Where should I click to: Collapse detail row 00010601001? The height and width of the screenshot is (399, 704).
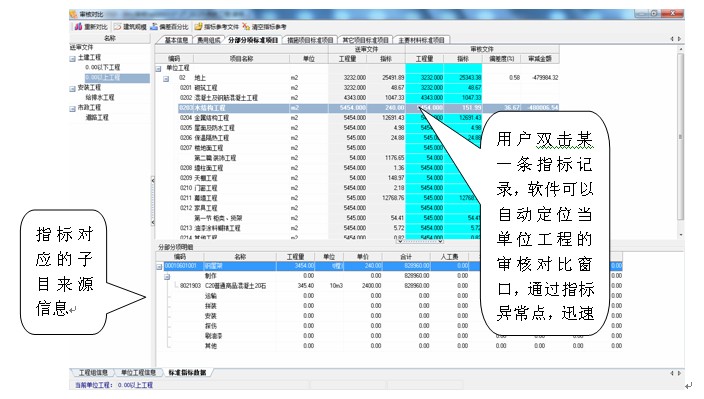(x=159, y=267)
